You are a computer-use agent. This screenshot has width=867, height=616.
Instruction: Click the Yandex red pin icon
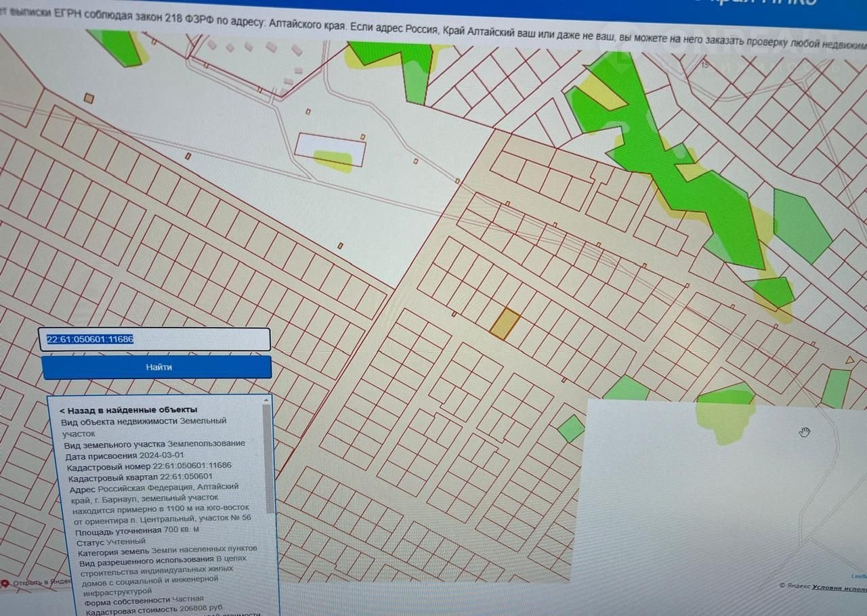(5, 583)
